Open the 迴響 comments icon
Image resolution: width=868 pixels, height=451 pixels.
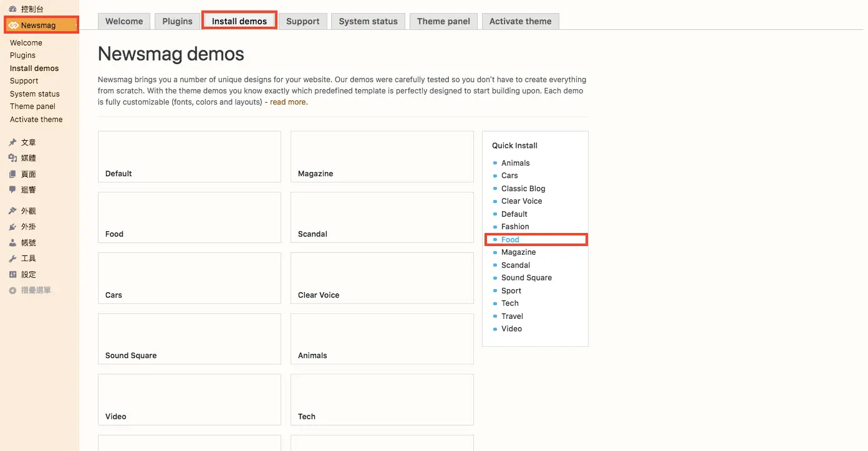[12, 190]
